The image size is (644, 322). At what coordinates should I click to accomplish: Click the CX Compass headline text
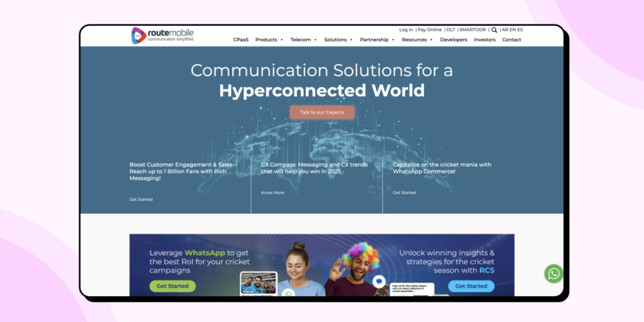click(x=314, y=168)
